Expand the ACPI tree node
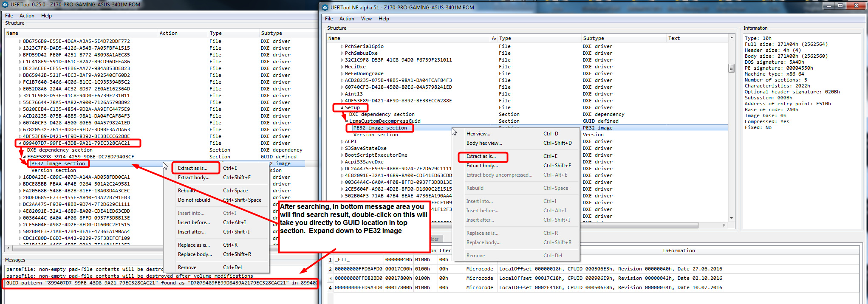Viewport: 868px width, 304px height. (342, 141)
